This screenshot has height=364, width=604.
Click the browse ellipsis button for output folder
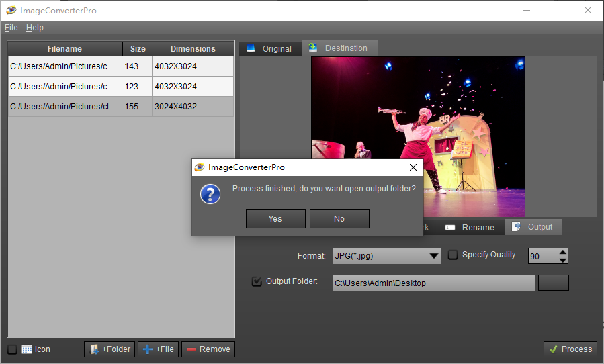coord(553,283)
